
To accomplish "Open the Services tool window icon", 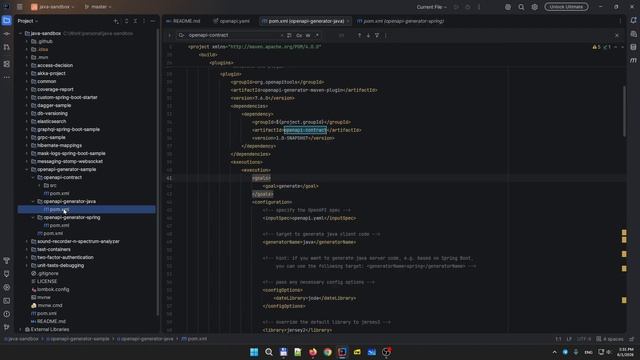I will (7, 287).
